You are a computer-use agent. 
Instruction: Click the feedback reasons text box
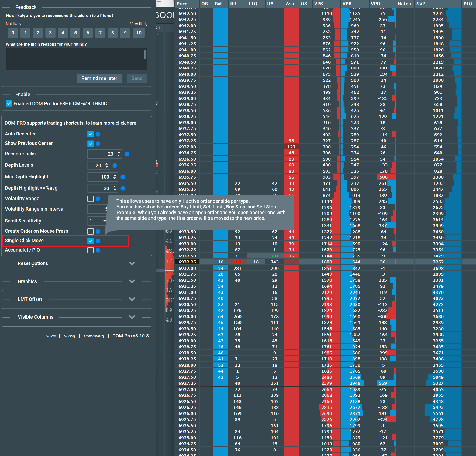tap(77, 59)
